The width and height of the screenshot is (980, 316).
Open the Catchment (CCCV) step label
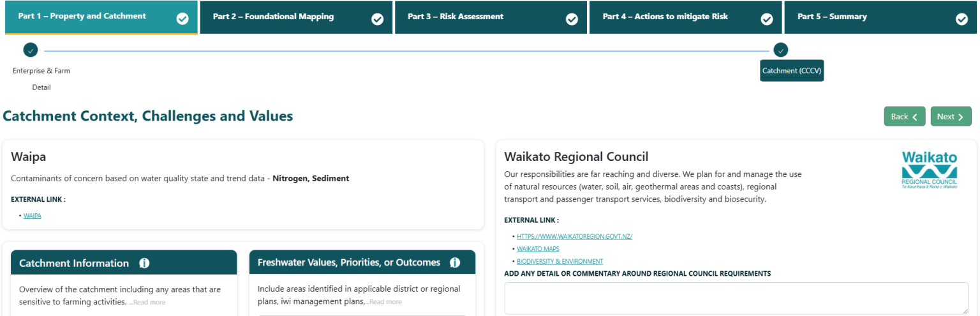(792, 71)
